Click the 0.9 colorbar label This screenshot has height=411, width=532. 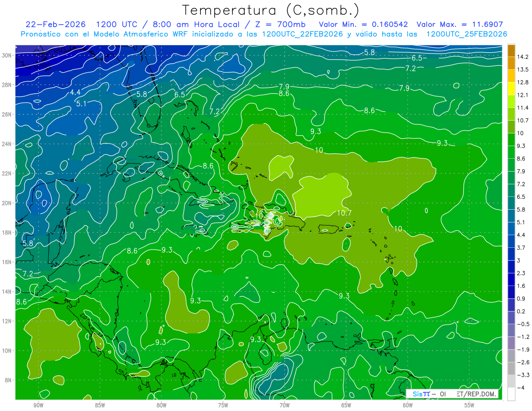(521, 298)
